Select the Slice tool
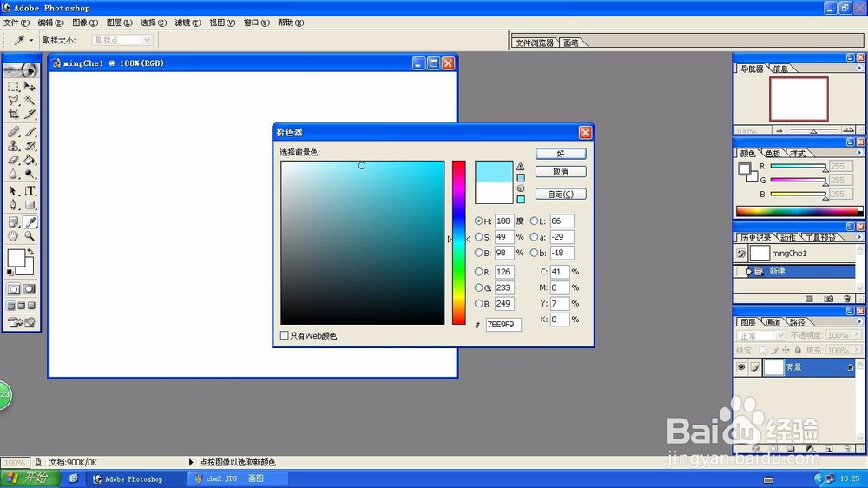The height and width of the screenshot is (488, 868). (x=30, y=114)
